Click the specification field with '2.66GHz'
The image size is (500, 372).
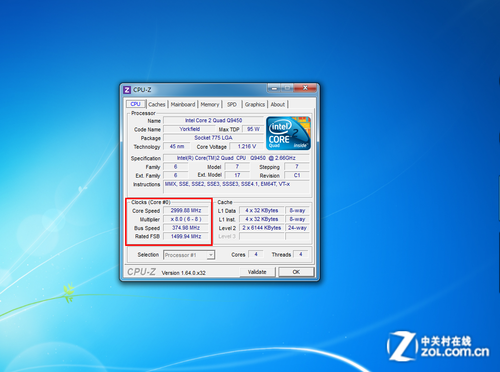coord(236,158)
